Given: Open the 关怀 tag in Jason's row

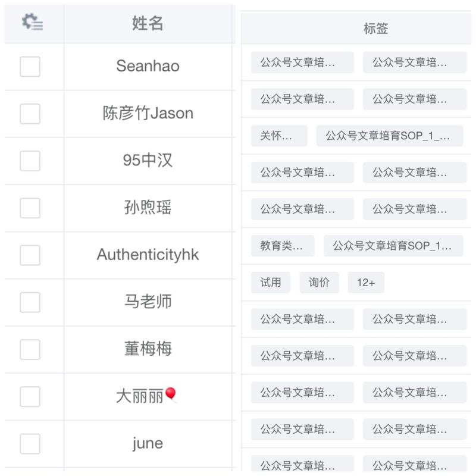Looking at the screenshot, I should click(x=279, y=136).
